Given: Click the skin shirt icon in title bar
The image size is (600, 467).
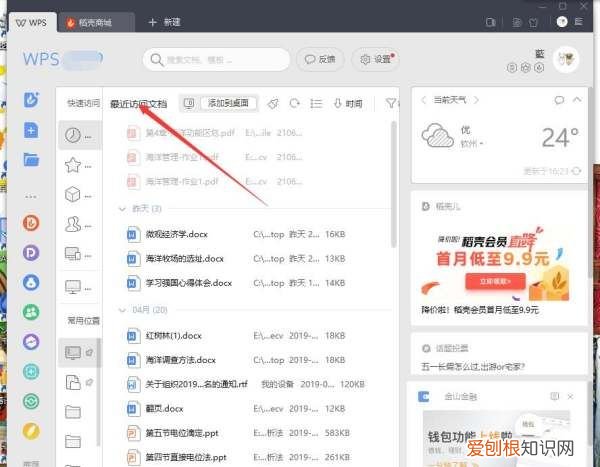Looking at the screenshot, I should tap(533, 23).
